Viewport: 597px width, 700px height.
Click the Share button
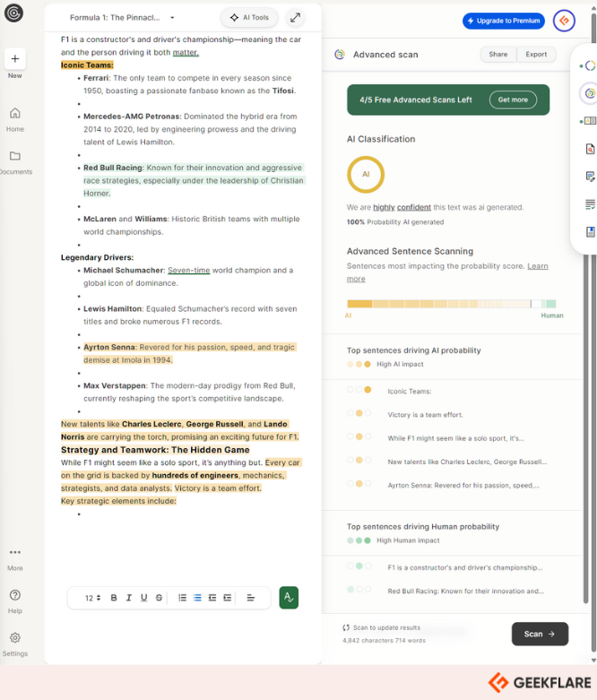497,54
